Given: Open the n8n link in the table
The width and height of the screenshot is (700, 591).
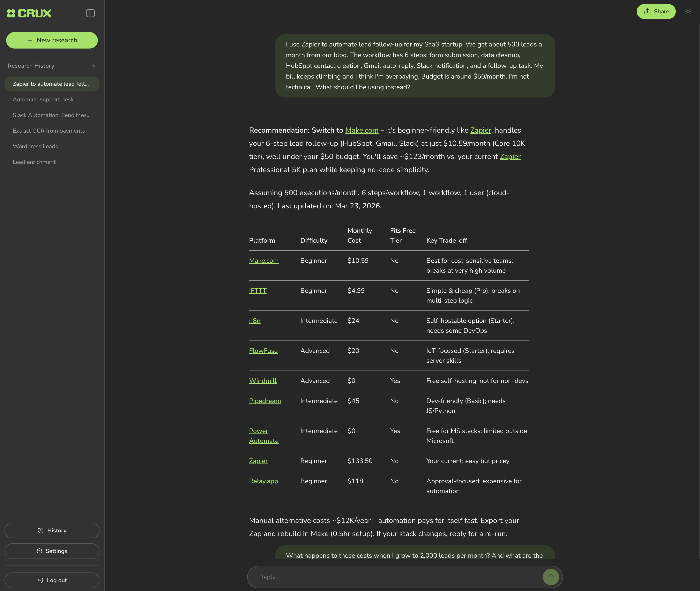Looking at the screenshot, I should (x=254, y=321).
